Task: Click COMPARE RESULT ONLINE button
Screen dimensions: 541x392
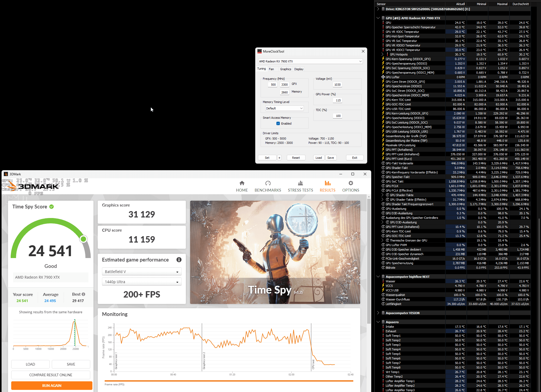Action: [x=51, y=375]
